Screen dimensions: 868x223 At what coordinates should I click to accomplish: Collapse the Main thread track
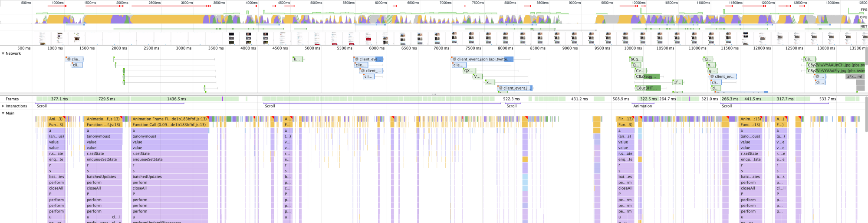(3, 113)
